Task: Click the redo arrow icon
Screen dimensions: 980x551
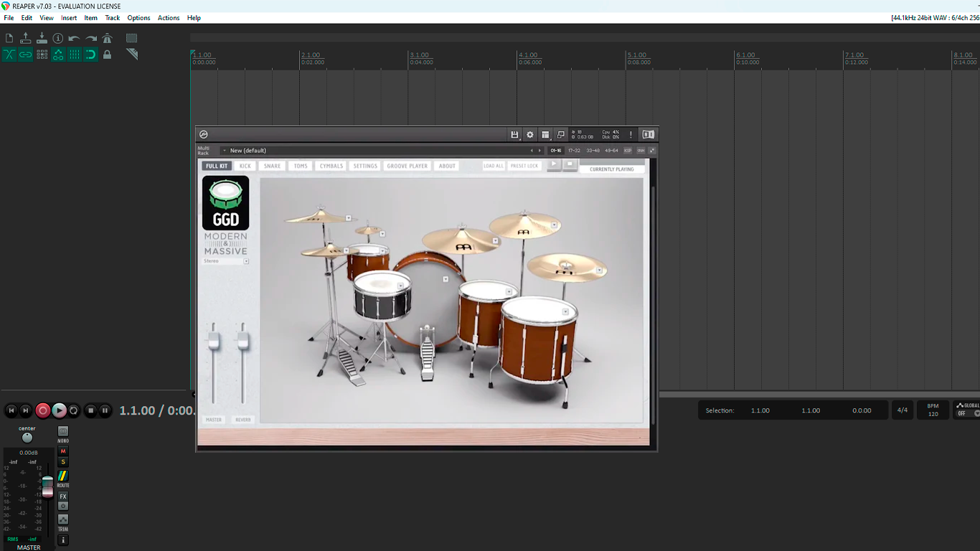Action: click(x=91, y=38)
